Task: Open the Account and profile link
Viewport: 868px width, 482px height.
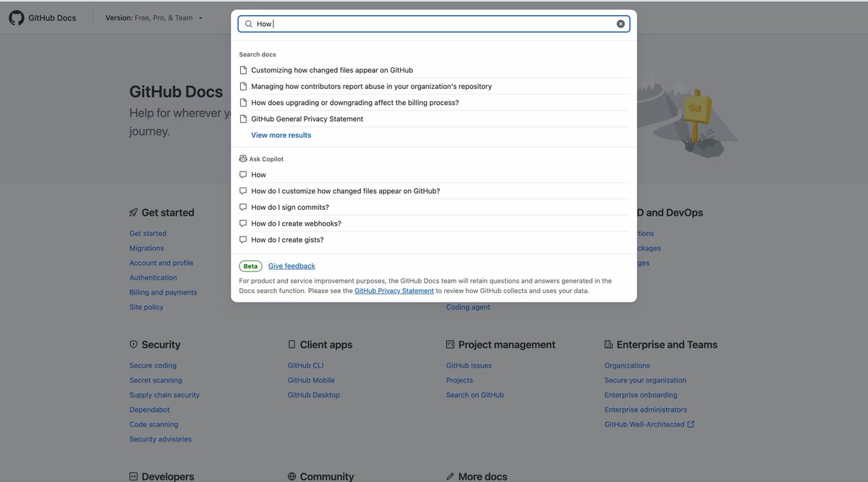Action: pyautogui.click(x=161, y=263)
